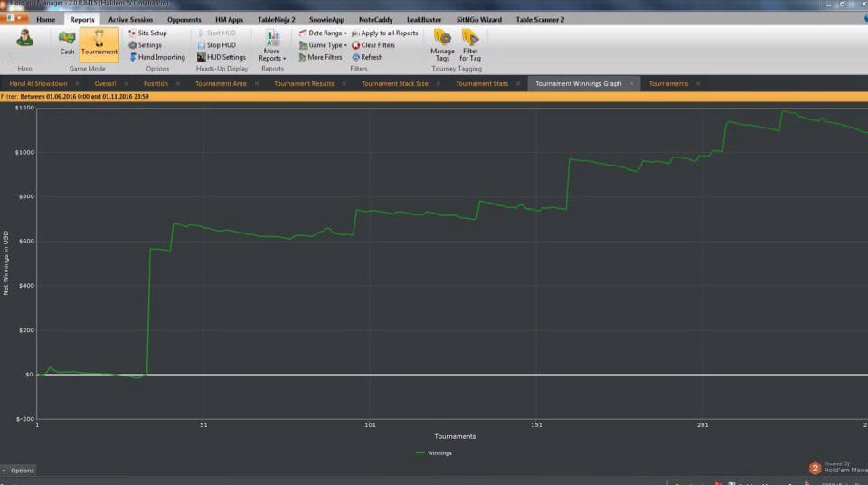Open the Date Range filter dropdown
868x485 pixels.
(323, 33)
